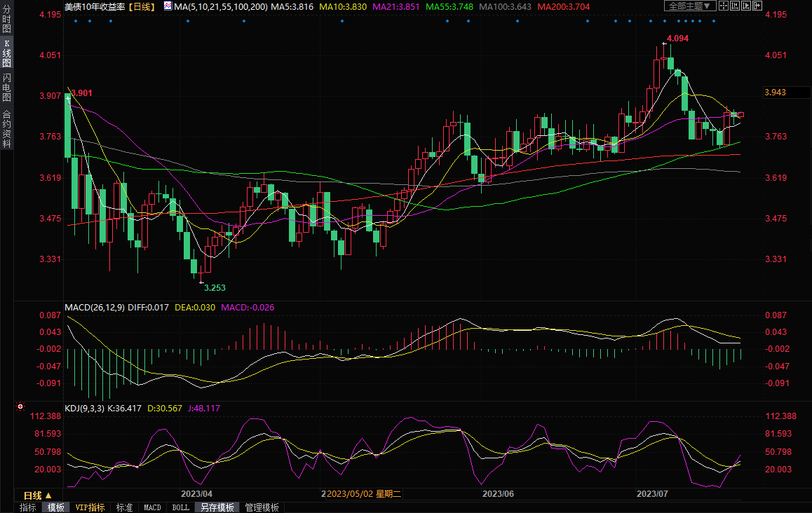Select the BOLL tab at bottom

[x=180, y=507]
